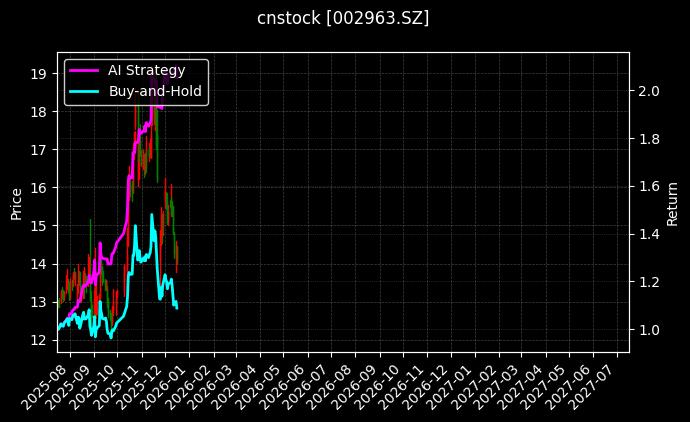Click the 19 price tick label

(37, 74)
